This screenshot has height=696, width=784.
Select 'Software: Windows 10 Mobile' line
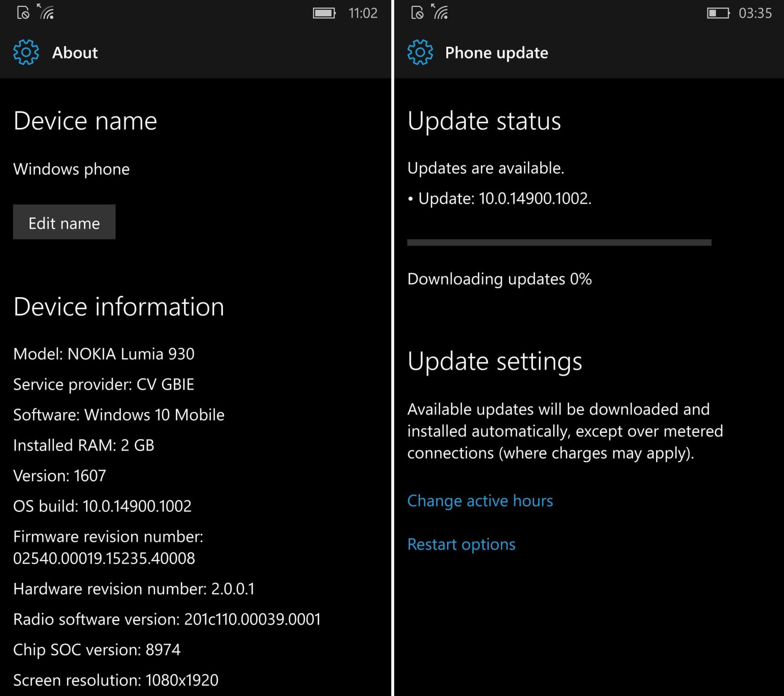pos(119,414)
